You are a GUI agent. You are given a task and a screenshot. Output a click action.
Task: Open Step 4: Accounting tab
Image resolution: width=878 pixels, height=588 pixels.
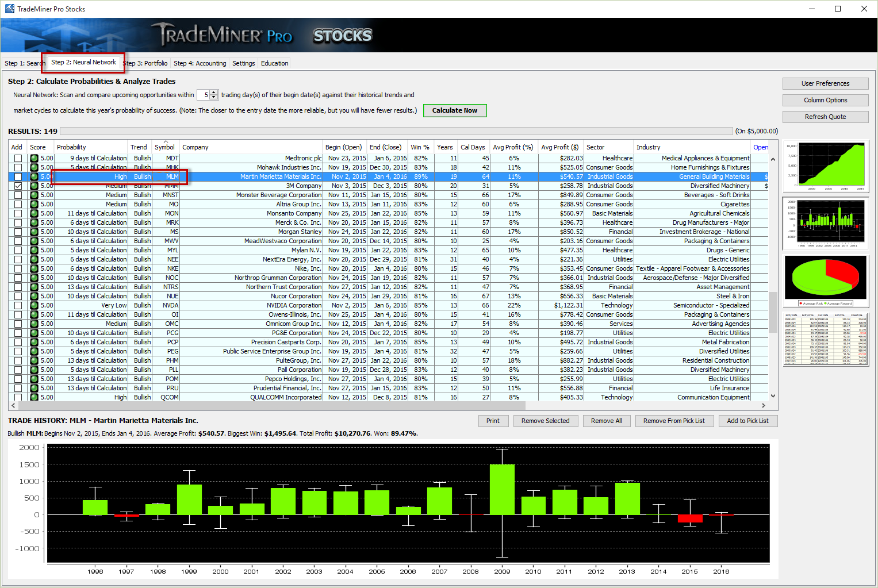coord(200,63)
